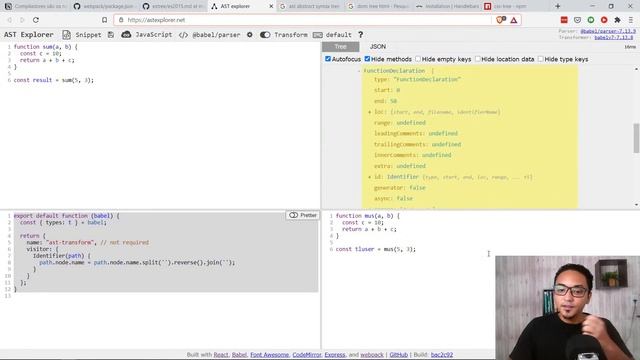Click the AST Explorer title
Image resolution: width=640 pixels, height=360 pixels.
coord(29,35)
